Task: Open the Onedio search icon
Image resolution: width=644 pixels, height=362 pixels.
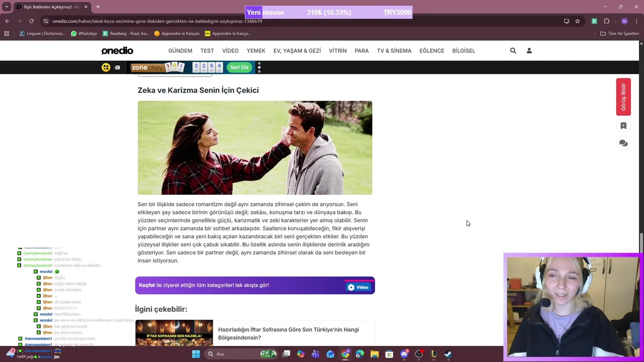Action: [x=513, y=51]
